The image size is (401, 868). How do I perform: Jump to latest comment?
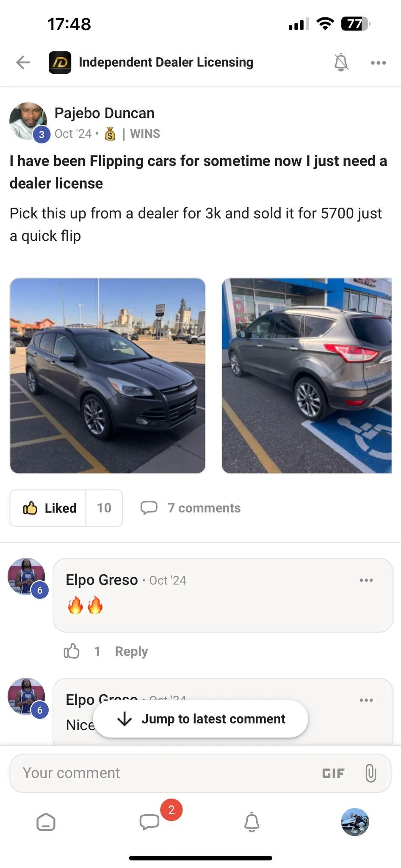coord(200,719)
